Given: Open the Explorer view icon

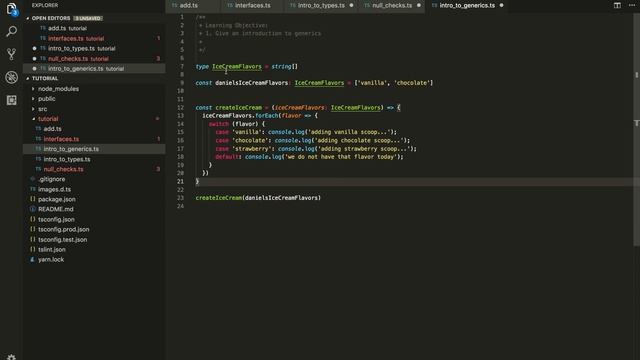Looking at the screenshot, I should (x=11, y=9).
